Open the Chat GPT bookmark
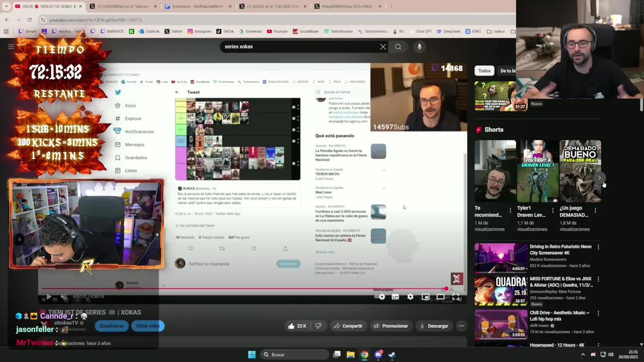Screen dimensions: 644x362 [421, 31]
